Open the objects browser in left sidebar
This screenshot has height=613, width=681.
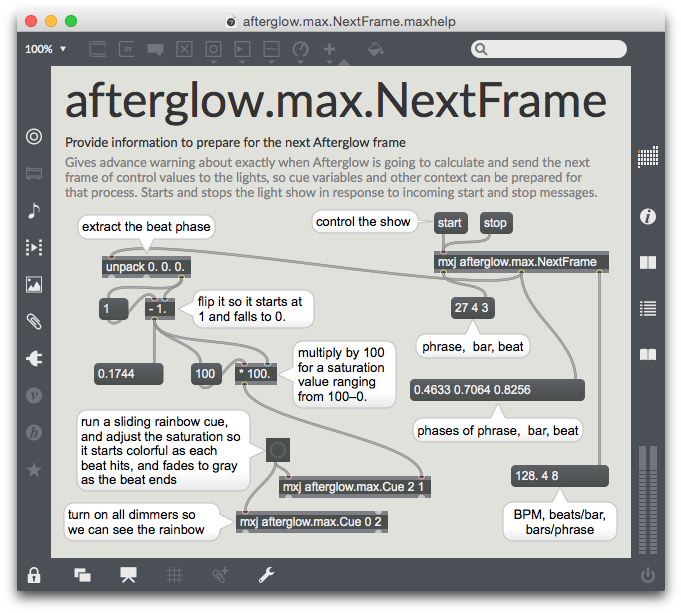pos(34,136)
